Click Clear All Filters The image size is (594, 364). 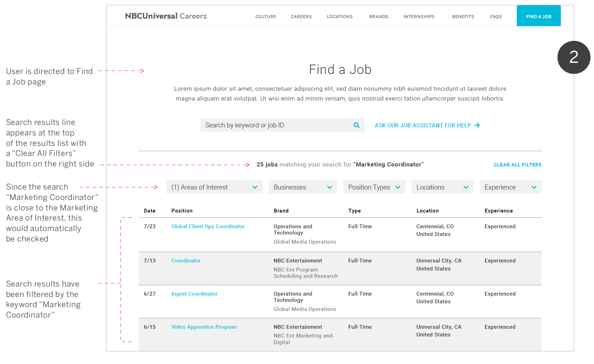click(517, 165)
